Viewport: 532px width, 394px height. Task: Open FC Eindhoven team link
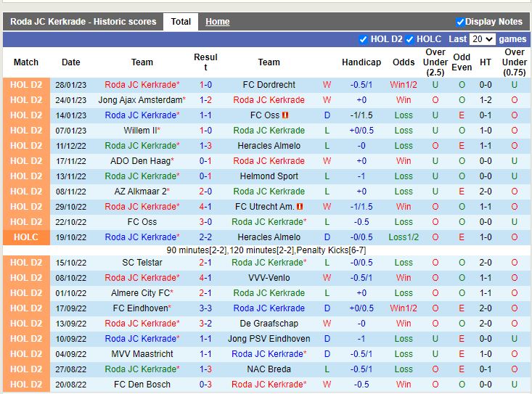click(141, 308)
